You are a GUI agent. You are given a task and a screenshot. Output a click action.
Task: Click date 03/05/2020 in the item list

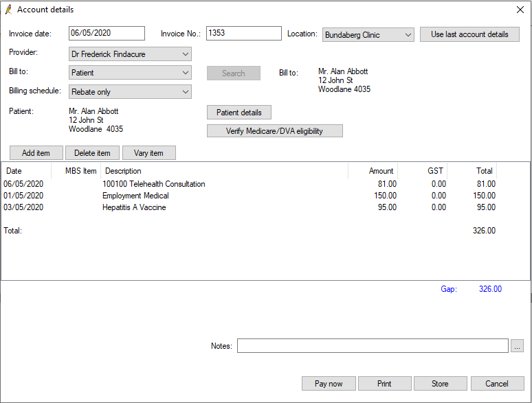tap(23, 207)
